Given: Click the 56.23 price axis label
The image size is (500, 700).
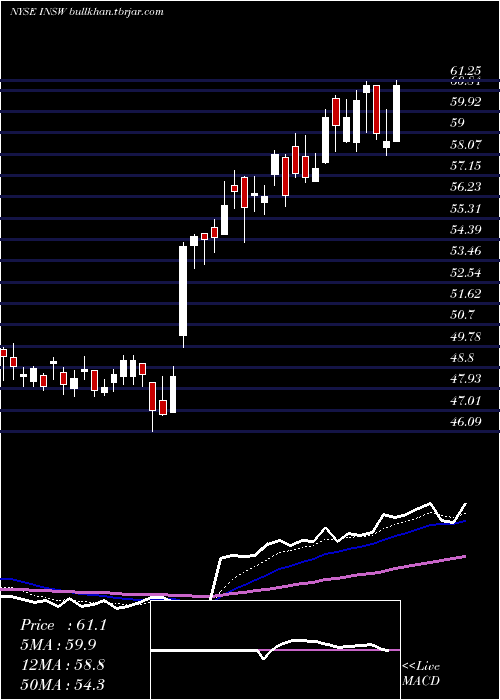Looking at the screenshot, I should tap(466, 187).
